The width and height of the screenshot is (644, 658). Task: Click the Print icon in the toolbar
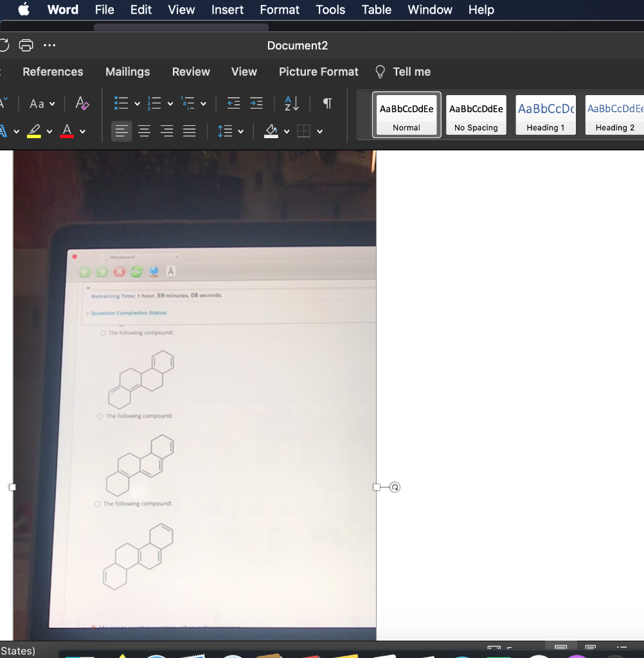coord(25,45)
